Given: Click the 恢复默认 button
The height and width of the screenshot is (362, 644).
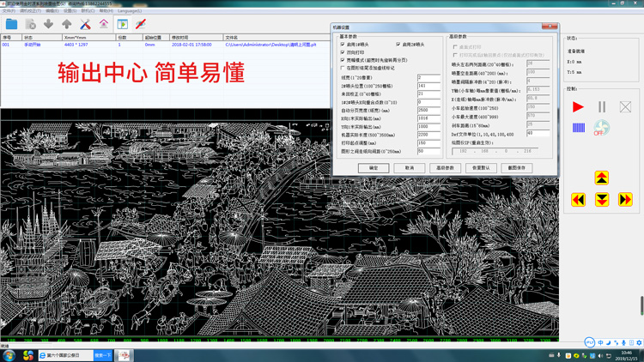Looking at the screenshot, I should [481, 168].
